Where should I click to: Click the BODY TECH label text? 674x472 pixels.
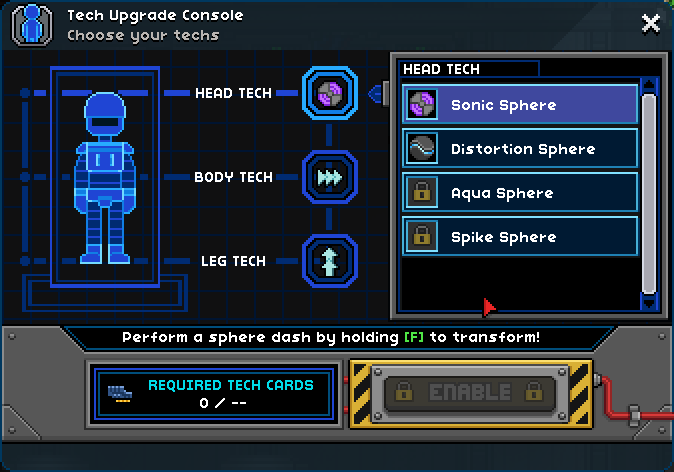233,177
